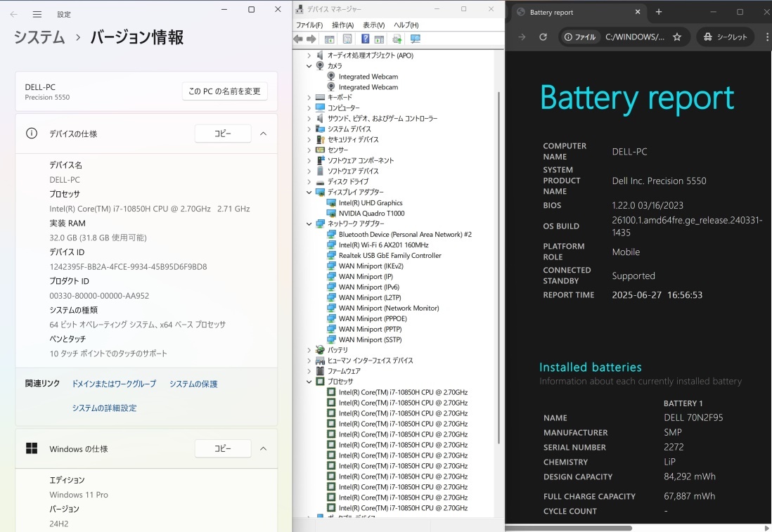Bookmark Battery report with star icon
The height and width of the screenshot is (532, 772).
[677, 37]
